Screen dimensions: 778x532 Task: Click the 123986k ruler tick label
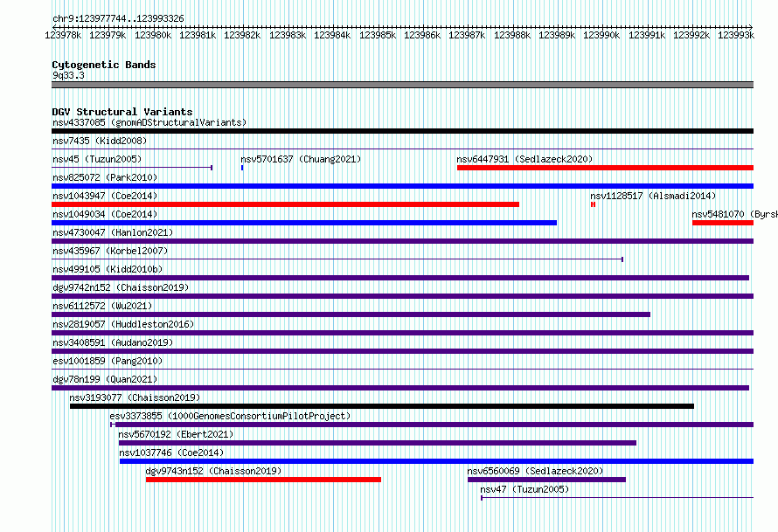click(x=422, y=35)
